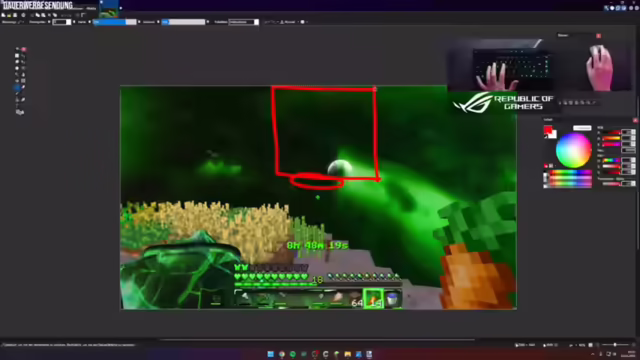Adjust the zoom slider in status bar
This screenshot has width=640, height=360.
click(x=615, y=345)
